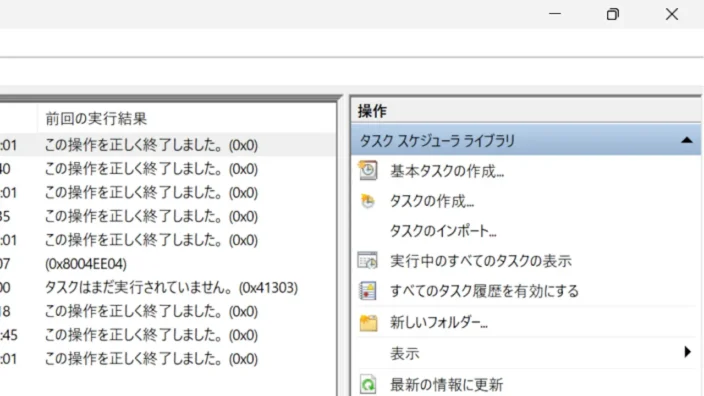Screen dimensions: 704x396
Task: Expand the 表示 submenu arrow
Action: point(687,352)
